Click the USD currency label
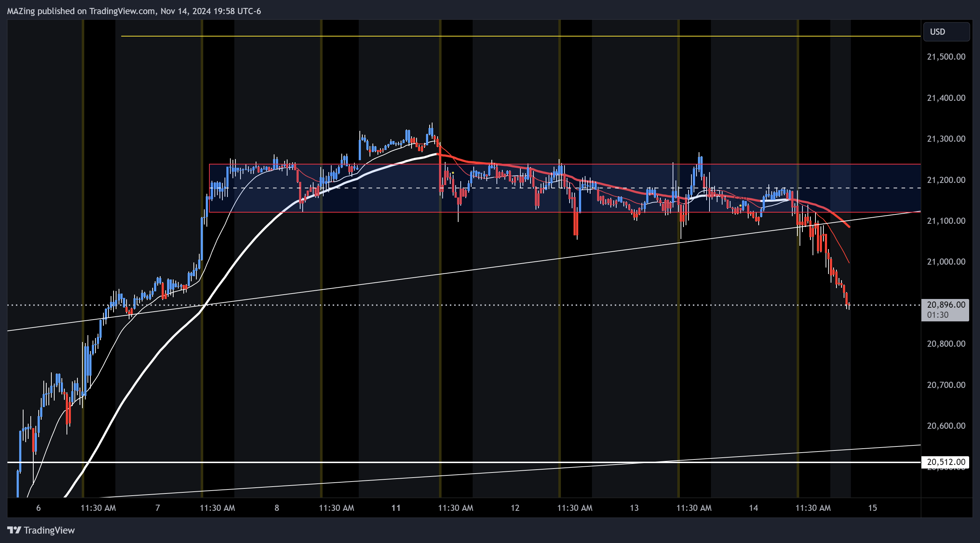The image size is (980, 543). [946, 31]
